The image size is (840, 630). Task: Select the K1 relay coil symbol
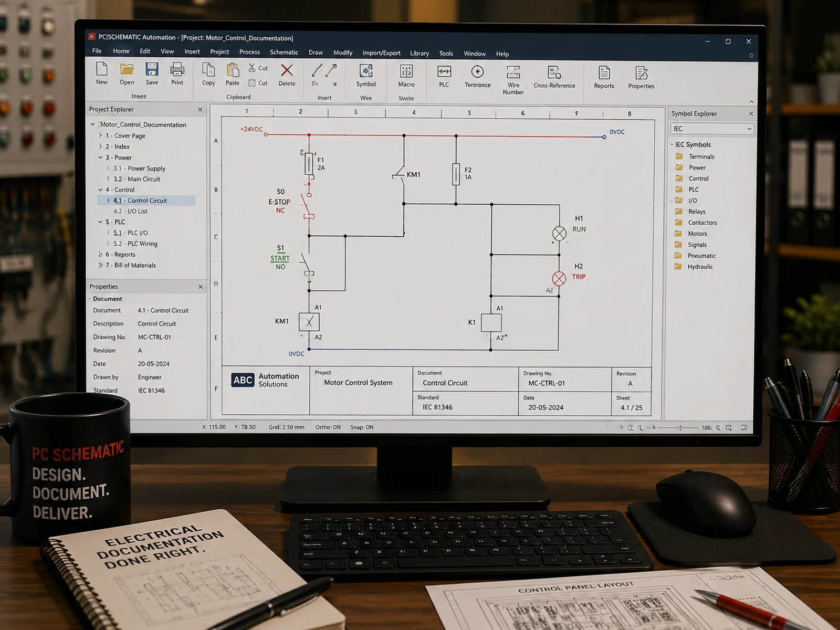pos(491,322)
